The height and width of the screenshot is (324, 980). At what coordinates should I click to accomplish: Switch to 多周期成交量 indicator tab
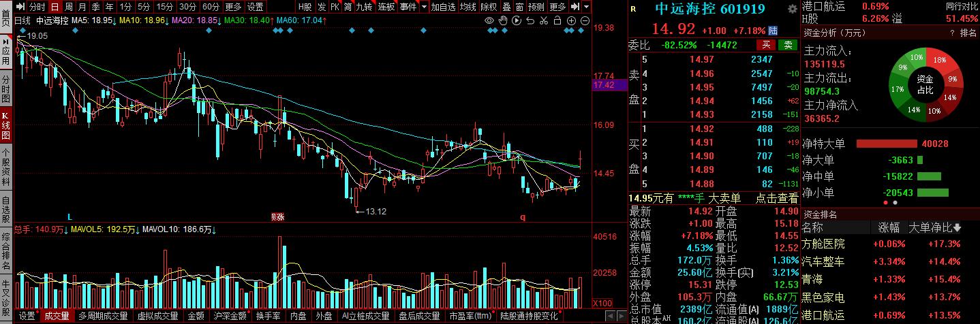(x=103, y=317)
